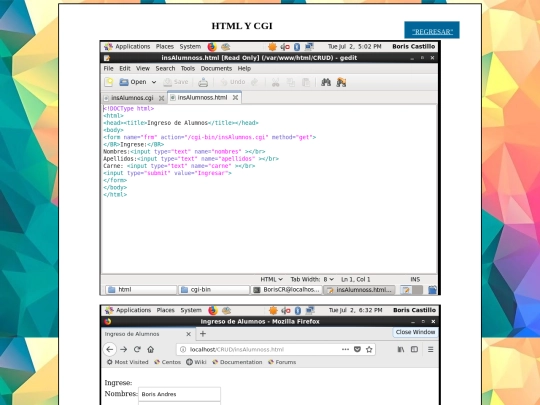Close the insAlumnos.cgi tab with its X
540x405 pixels.
coord(161,98)
